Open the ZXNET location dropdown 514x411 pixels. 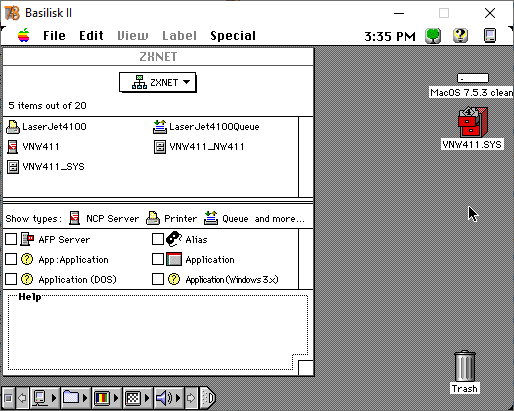[x=157, y=82]
